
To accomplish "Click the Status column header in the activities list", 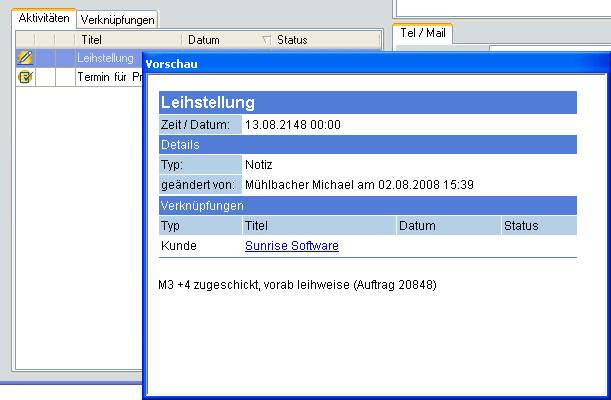I will click(x=325, y=40).
